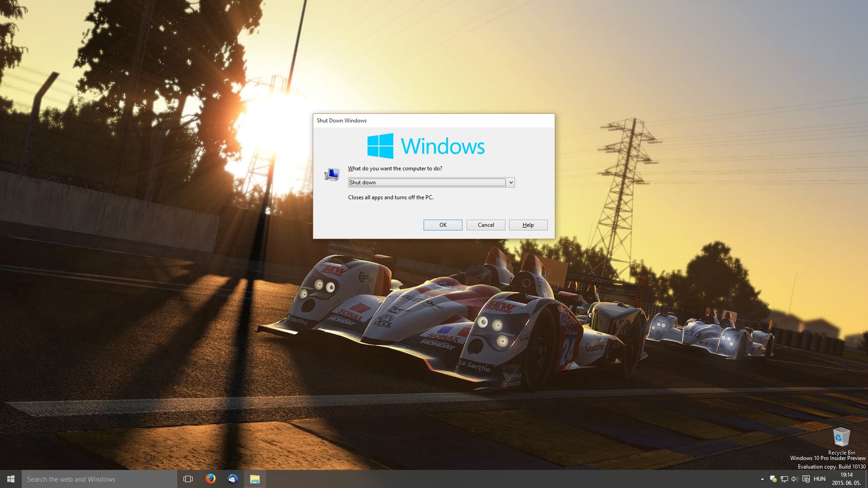This screenshot has width=868, height=488.
Task: Open the clock showing 19:14
Action: pyautogui.click(x=846, y=479)
